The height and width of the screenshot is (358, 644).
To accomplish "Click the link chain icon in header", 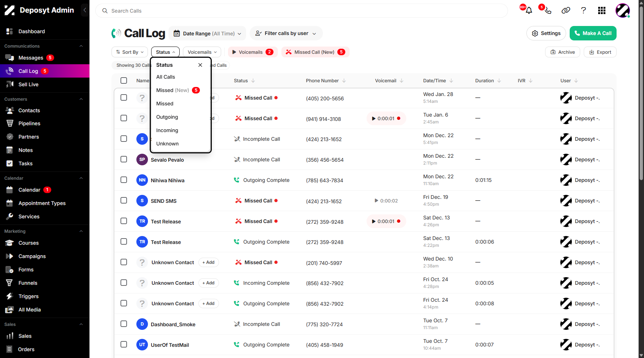I will point(566,10).
